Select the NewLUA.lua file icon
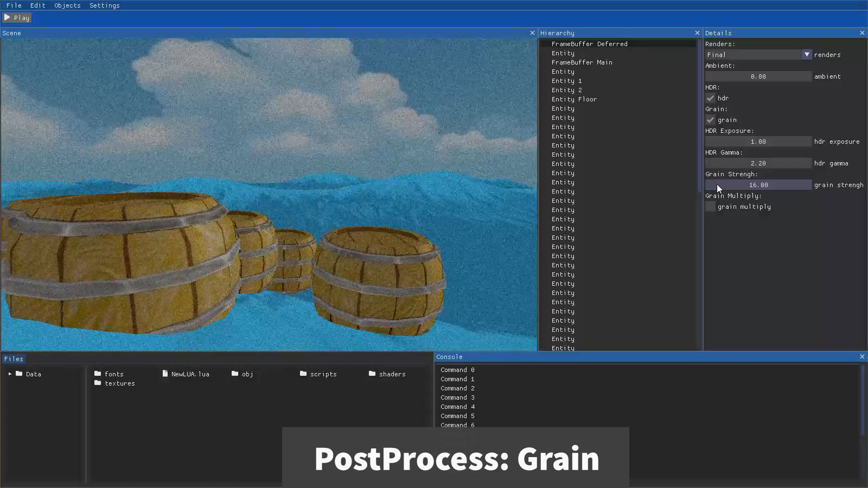This screenshot has height=488, width=868. [x=165, y=374]
